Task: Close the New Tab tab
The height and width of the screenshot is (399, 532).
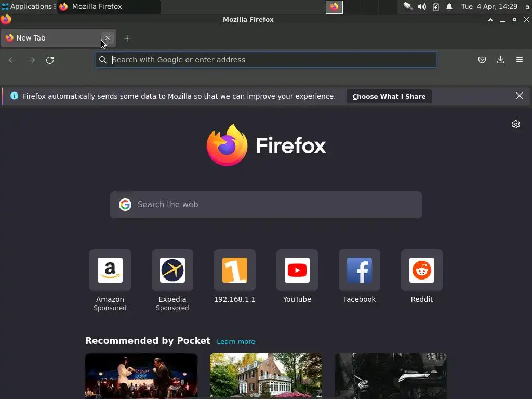Action: 107,38
